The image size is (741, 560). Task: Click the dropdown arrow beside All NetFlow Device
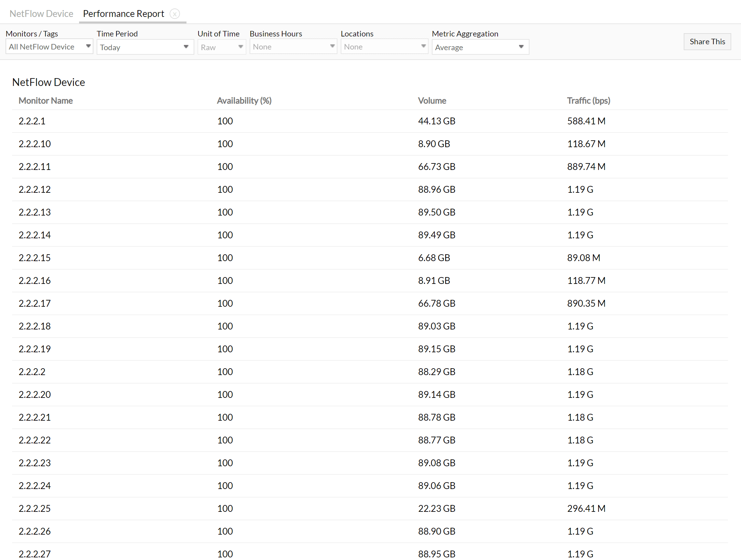point(88,47)
